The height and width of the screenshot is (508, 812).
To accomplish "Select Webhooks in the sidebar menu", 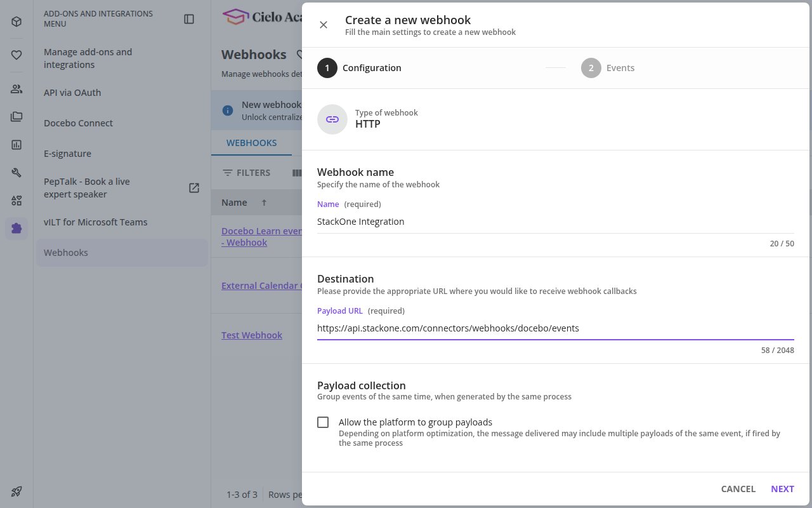I will tap(122, 253).
